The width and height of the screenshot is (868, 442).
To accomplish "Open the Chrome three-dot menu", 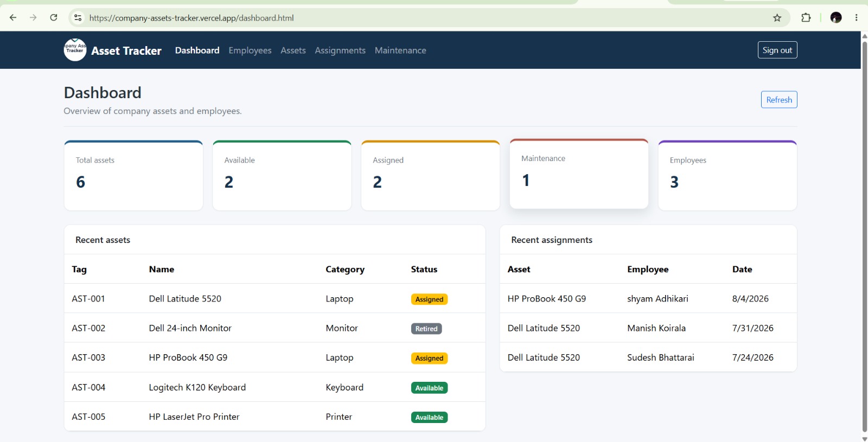I will (857, 18).
